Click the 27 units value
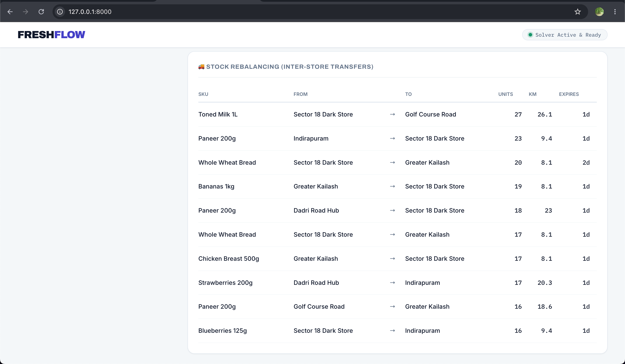Image resolution: width=625 pixels, height=364 pixels. click(518, 114)
